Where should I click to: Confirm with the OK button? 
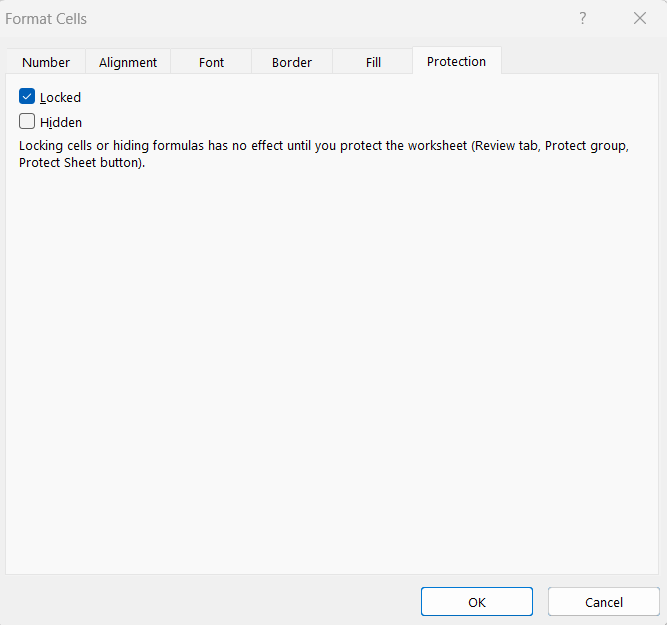[477, 602]
